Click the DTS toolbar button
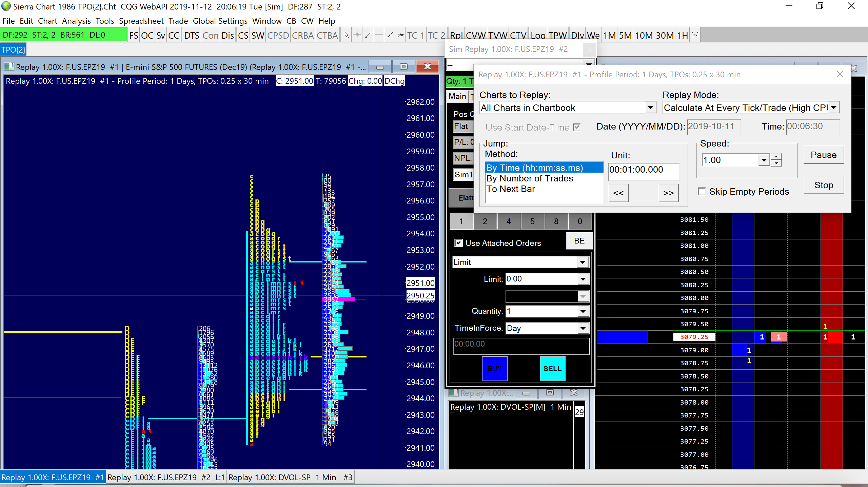 point(192,35)
